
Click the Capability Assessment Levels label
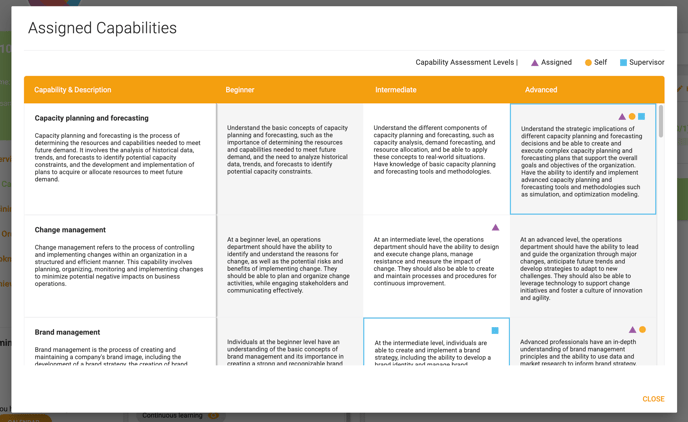pos(466,62)
